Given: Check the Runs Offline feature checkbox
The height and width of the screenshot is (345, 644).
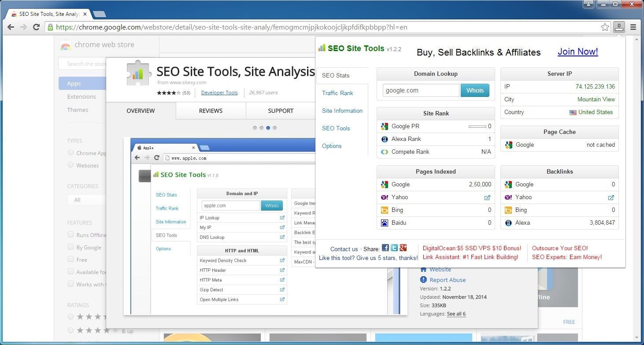Looking at the screenshot, I should point(70,234).
